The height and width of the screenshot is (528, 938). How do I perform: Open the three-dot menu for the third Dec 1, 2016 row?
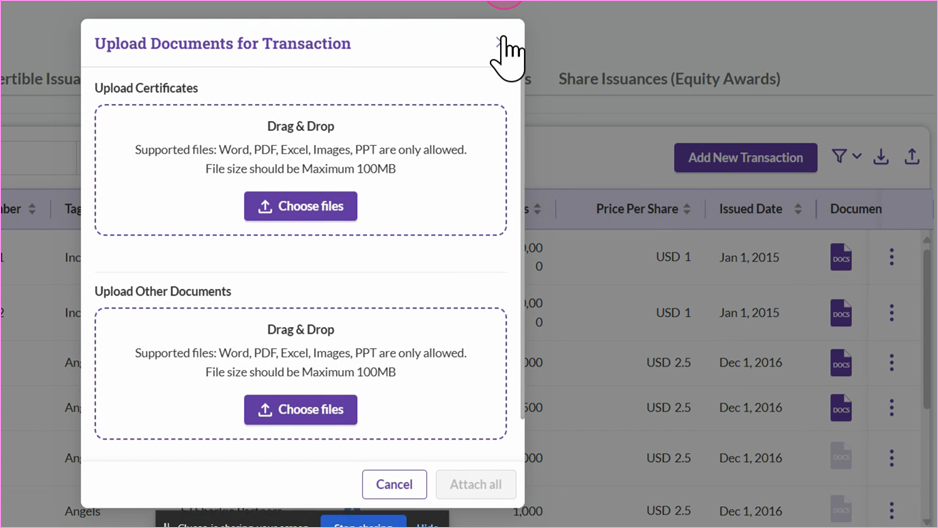pyautogui.click(x=891, y=458)
